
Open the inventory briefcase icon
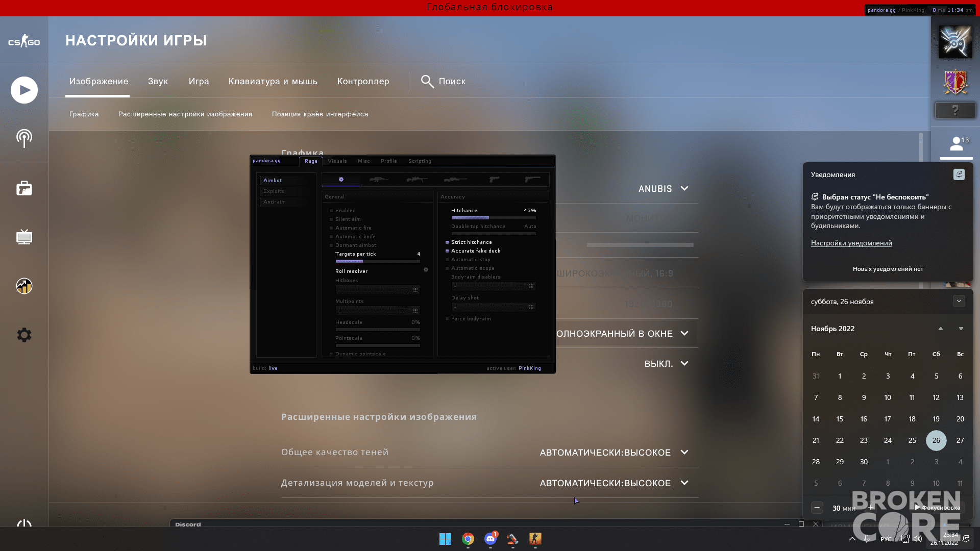24,188
